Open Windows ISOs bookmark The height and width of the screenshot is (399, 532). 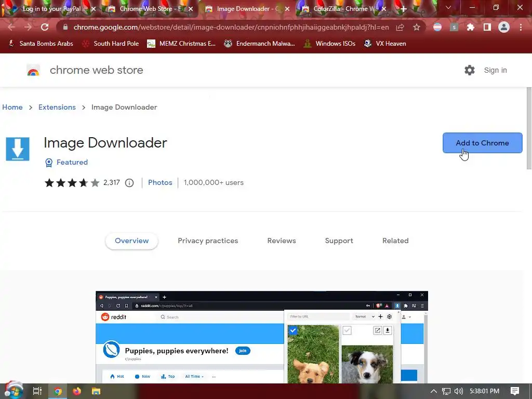[329, 44]
